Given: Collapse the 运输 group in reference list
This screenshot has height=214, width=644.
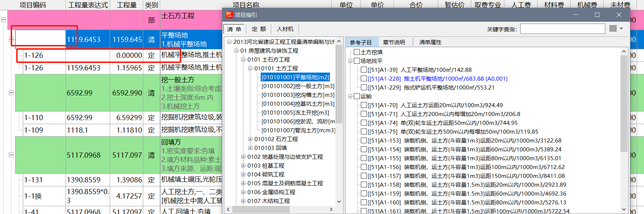Looking at the screenshot, I should click(350, 97).
